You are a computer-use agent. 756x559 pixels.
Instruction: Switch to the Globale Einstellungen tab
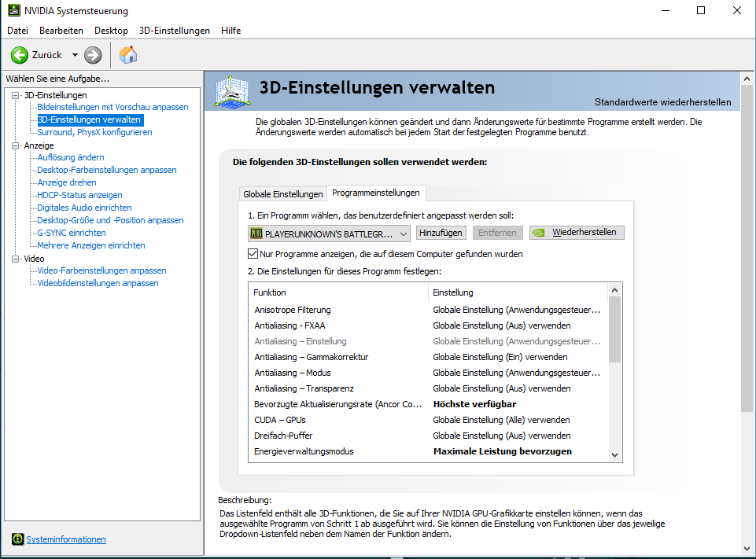[x=283, y=193]
